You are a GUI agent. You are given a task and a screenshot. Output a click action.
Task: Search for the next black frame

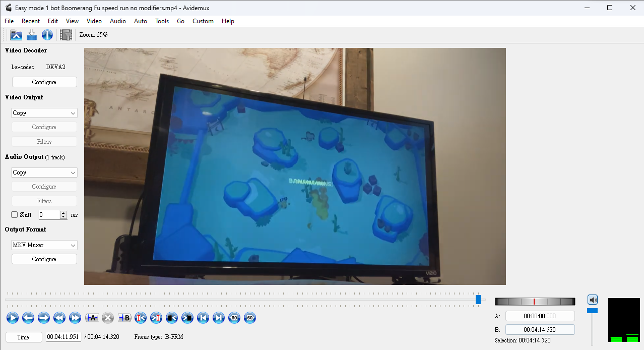click(187, 318)
